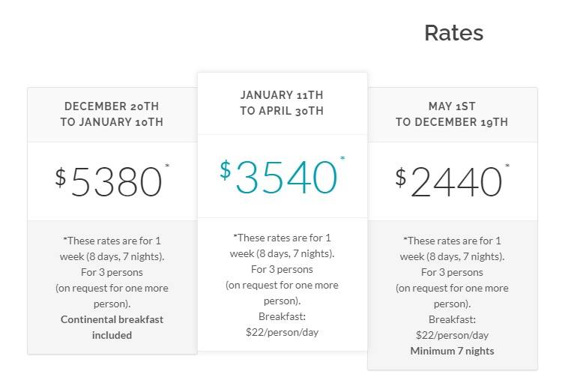574x392 pixels.
Task: Click the 8 days, 7 nights line in the middle card
Action: (x=282, y=253)
